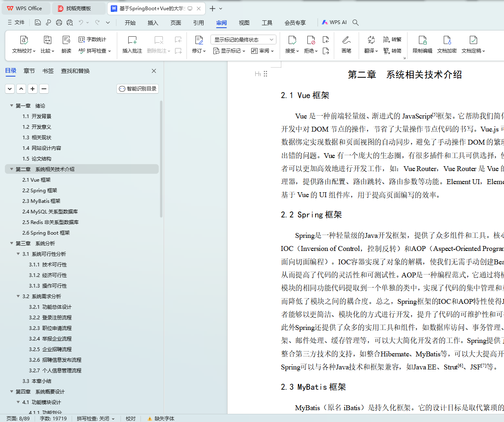
Task: Open 查找和替换 panel tab
Action: tap(75, 71)
